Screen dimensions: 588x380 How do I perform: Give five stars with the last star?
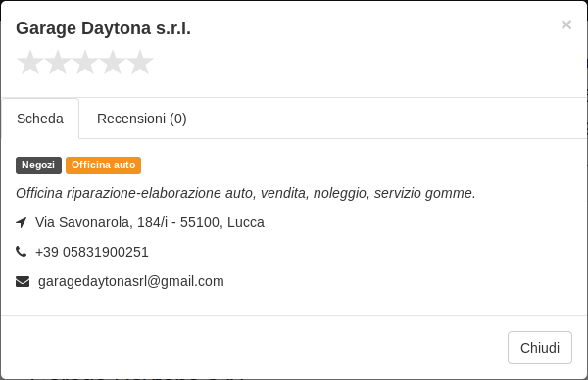point(140,63)
